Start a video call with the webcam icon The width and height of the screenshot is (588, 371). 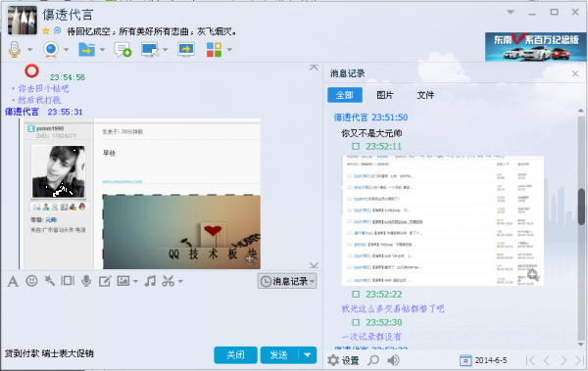coord(51,50)
